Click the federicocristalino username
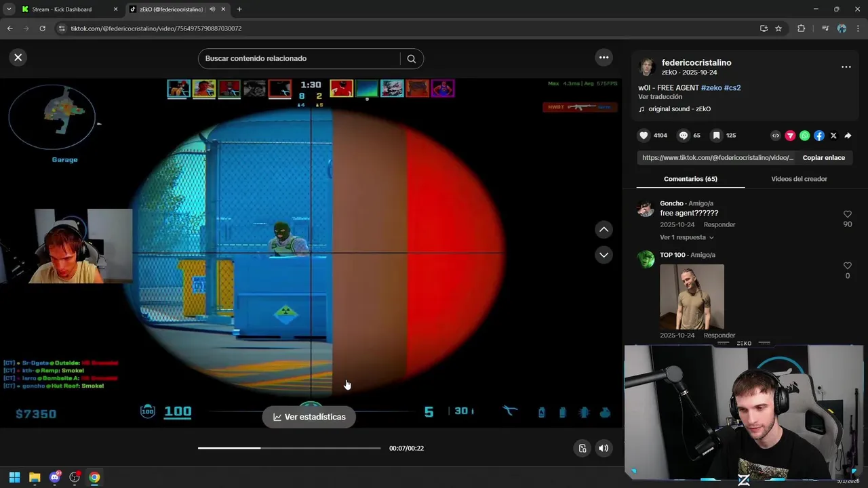 pos(696,63)
